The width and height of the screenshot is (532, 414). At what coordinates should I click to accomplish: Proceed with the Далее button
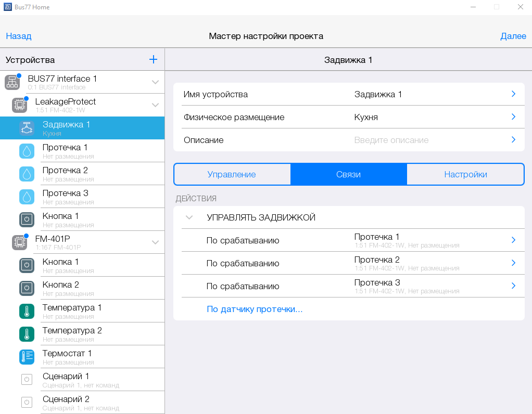point(513,36)
